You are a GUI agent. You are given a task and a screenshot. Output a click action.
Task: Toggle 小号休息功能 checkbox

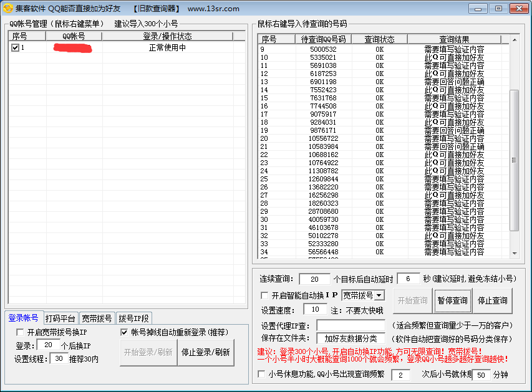[x=261, y=374]
